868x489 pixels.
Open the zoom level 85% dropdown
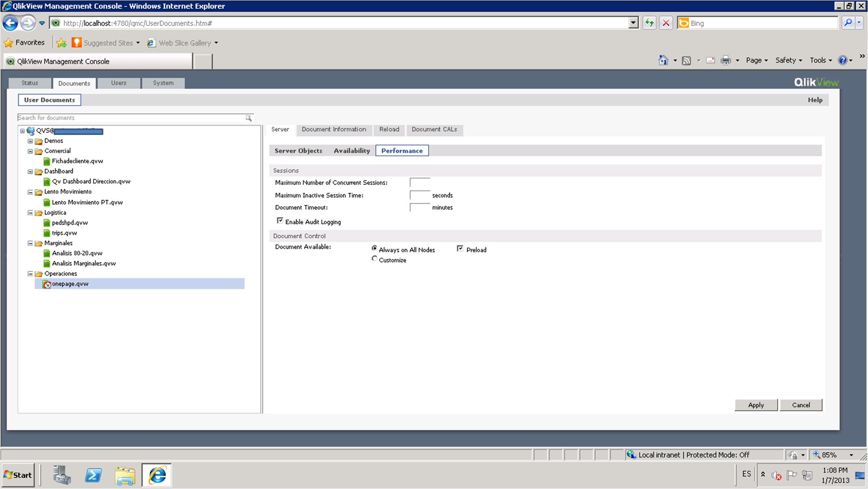[851, 455]
